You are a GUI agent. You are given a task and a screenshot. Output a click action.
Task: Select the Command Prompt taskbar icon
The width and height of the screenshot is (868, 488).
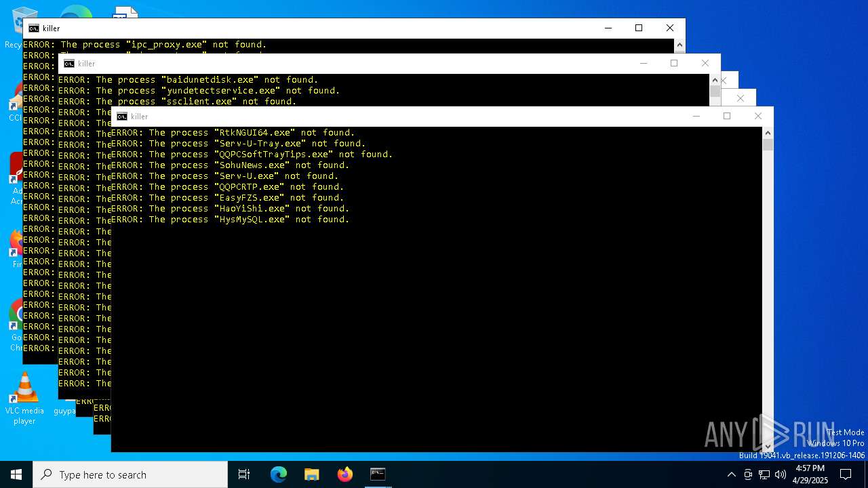tap(378, 474)
